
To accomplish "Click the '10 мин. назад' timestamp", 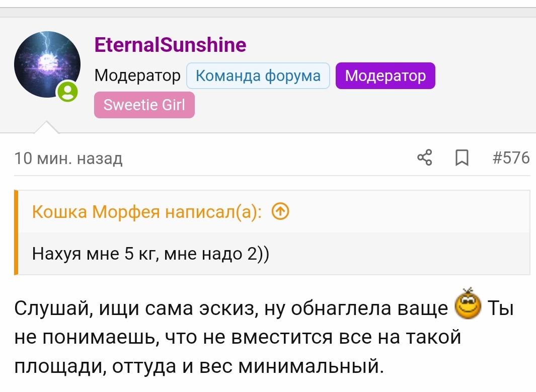I will (x=68, y=159).
